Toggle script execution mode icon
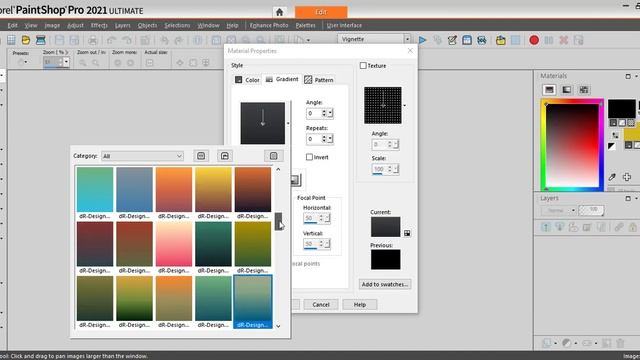The height and width of the screenshot is (360, 640). 467,40
